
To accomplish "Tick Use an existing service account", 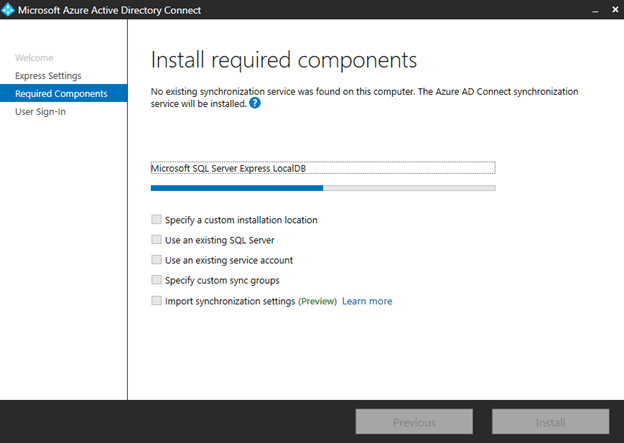I will [155, 260].
